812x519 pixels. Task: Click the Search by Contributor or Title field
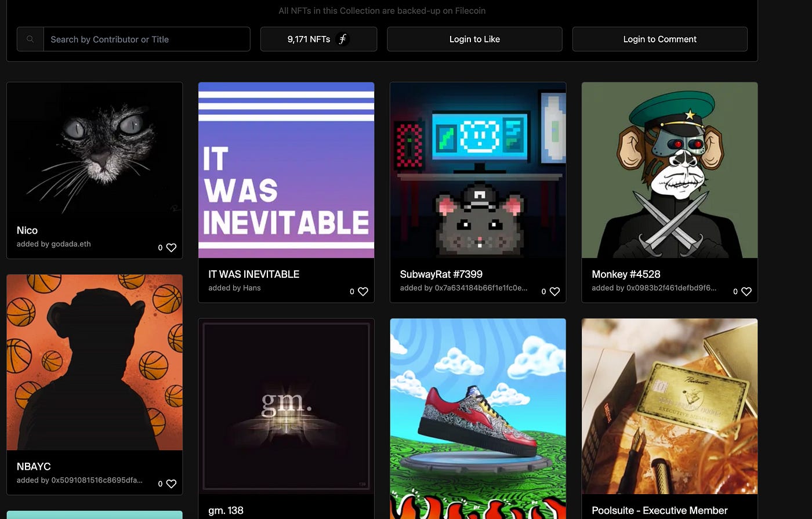147,39
